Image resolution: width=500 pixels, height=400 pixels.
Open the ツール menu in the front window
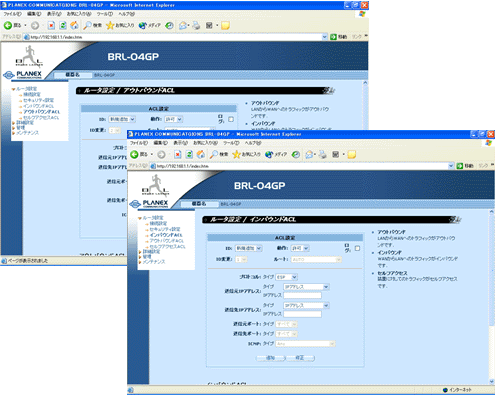click(231, 143)
